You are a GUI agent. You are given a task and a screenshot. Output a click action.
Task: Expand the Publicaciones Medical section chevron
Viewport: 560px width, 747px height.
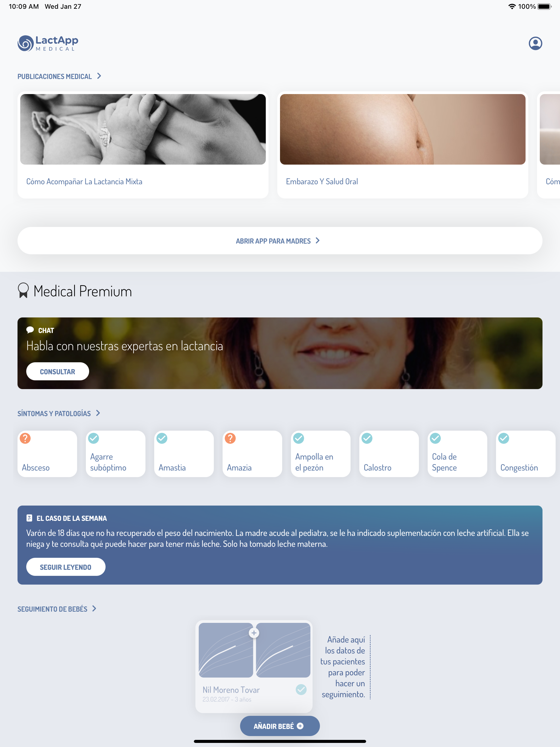[x=99, y=76]
